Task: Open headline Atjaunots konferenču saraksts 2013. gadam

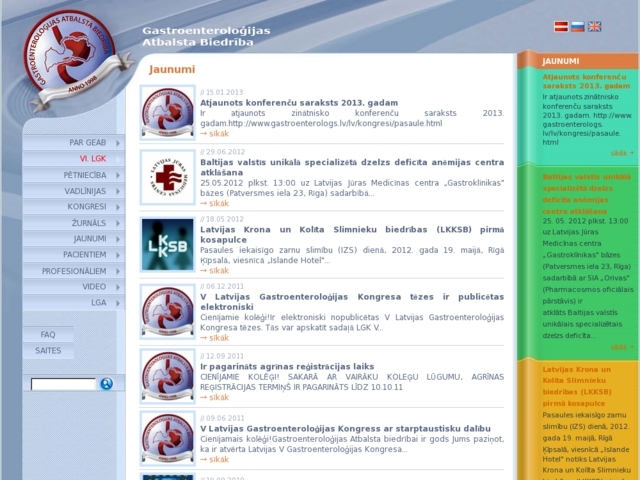Action: [299, 103]
